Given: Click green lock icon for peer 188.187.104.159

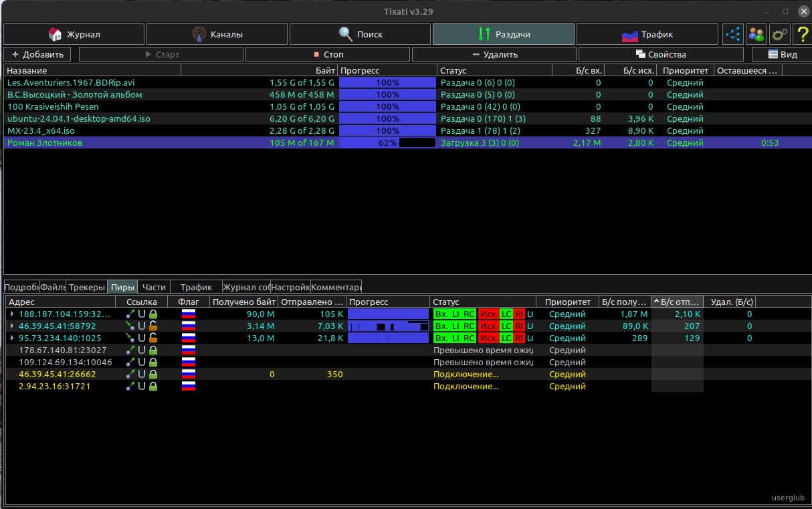Looking at the screenshot, I should pyautogui.click(x=153, y=314).
